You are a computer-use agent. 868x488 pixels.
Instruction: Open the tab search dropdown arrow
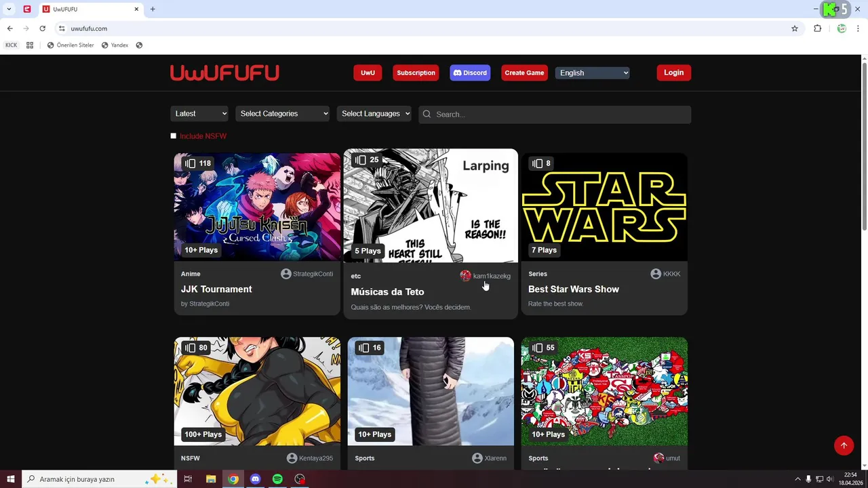point(9,9)
